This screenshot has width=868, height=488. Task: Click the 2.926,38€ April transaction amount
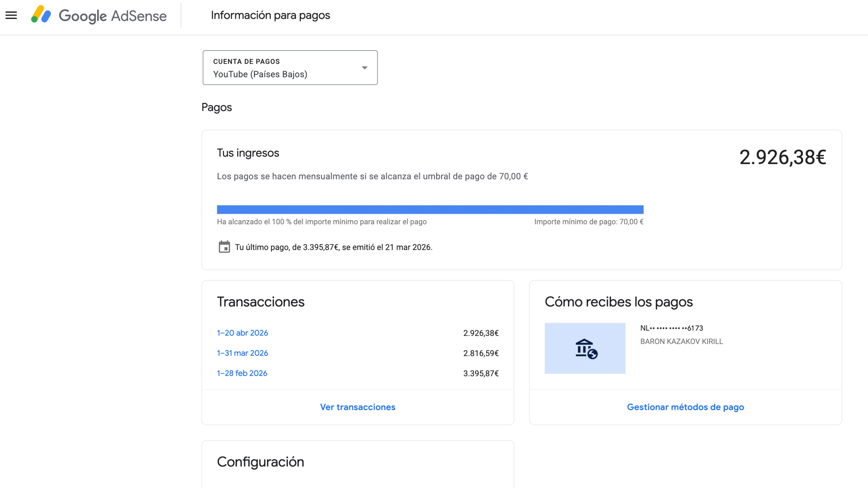(481, 333)
